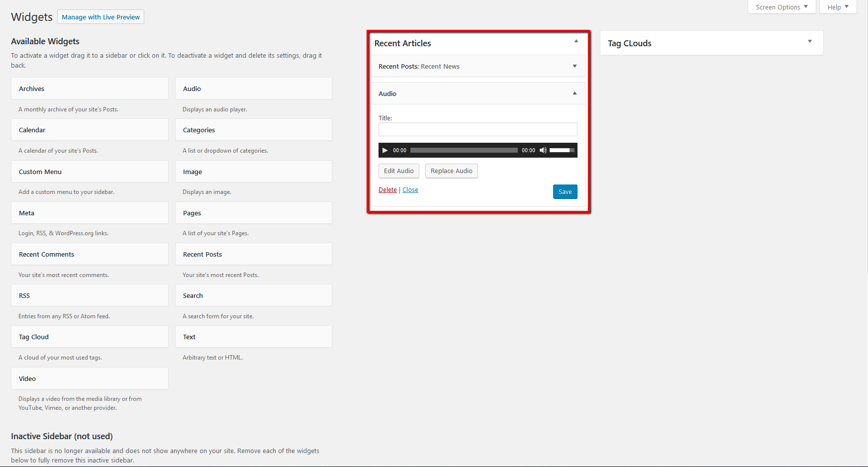Viewport: 868px width, 467px height.
Task: Adjust the audio player volume slider
Action: tap(562, 150)
